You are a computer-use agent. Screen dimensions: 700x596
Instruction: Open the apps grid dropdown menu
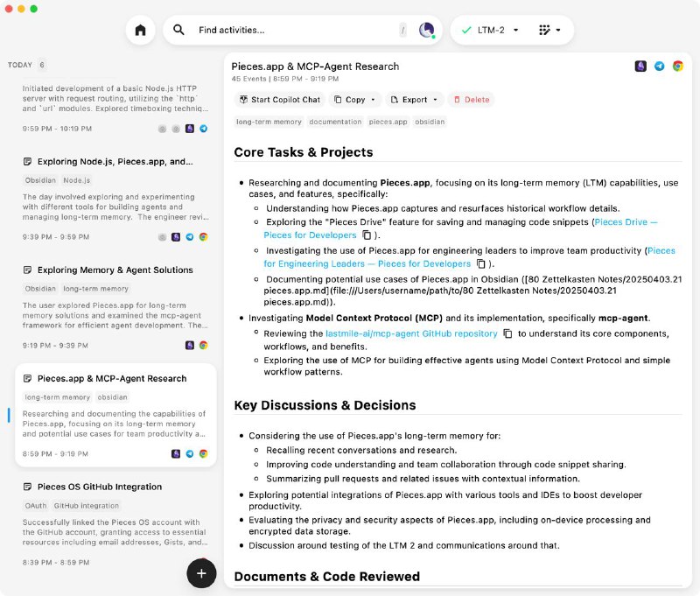coord(549,30)
